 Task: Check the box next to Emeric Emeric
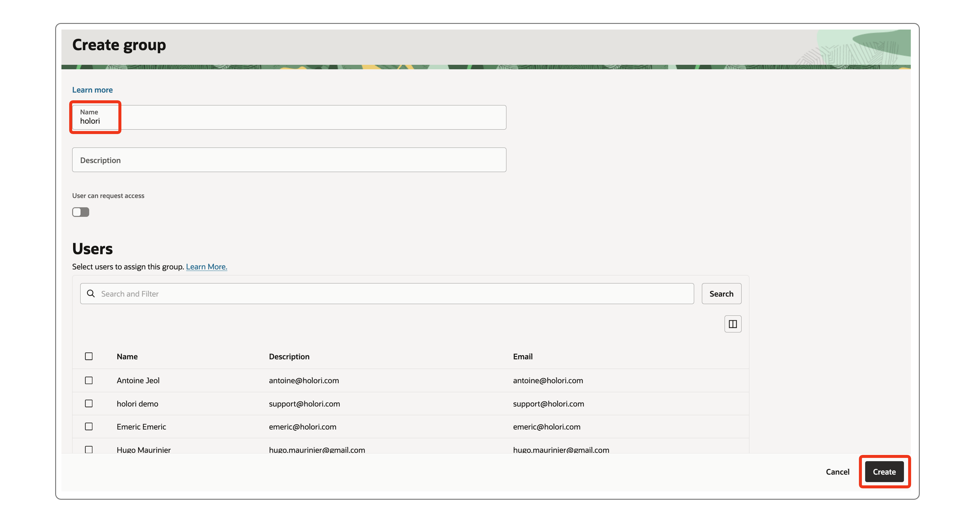click(x=89, y=426)
